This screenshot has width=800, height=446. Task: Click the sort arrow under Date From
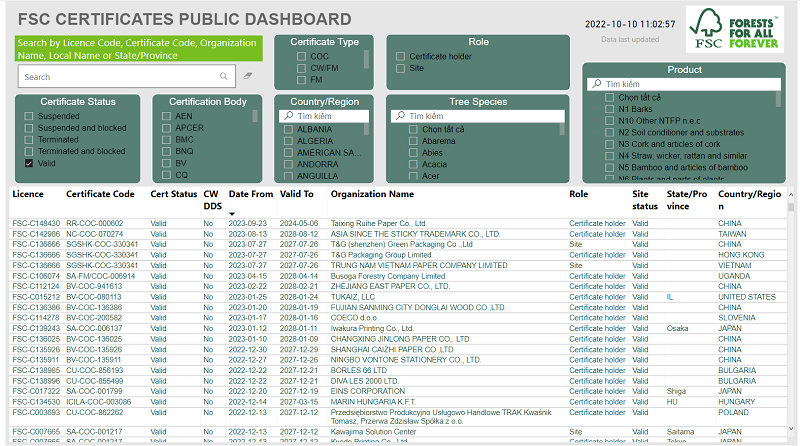tap(233, 213)
